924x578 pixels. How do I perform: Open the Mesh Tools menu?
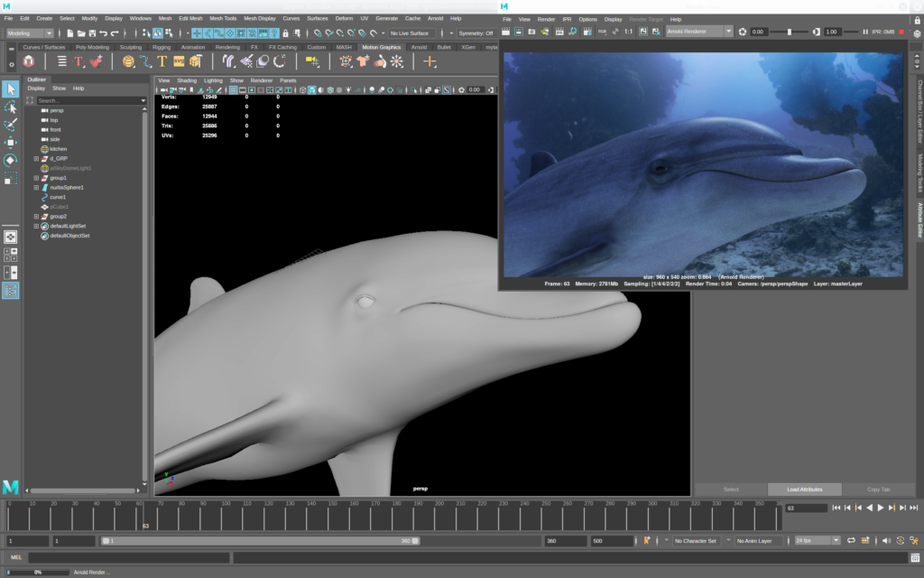(x=222, y=18)
